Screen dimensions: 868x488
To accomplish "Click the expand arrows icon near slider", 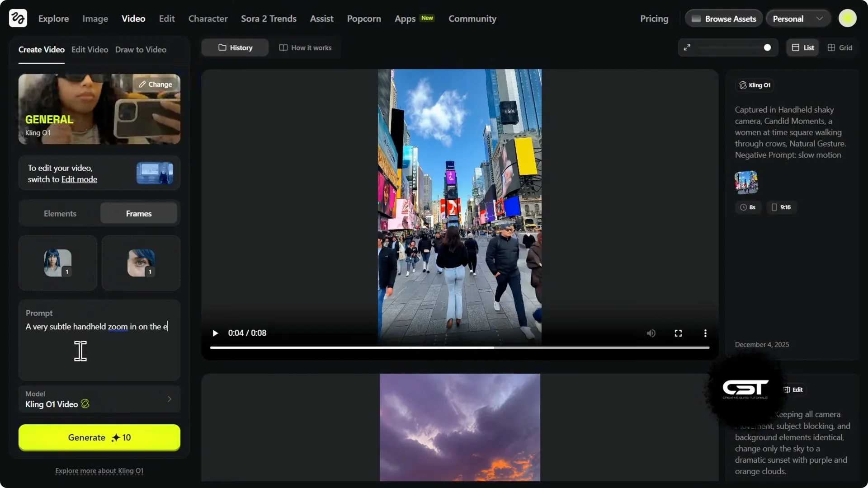I will click(687, 47).
